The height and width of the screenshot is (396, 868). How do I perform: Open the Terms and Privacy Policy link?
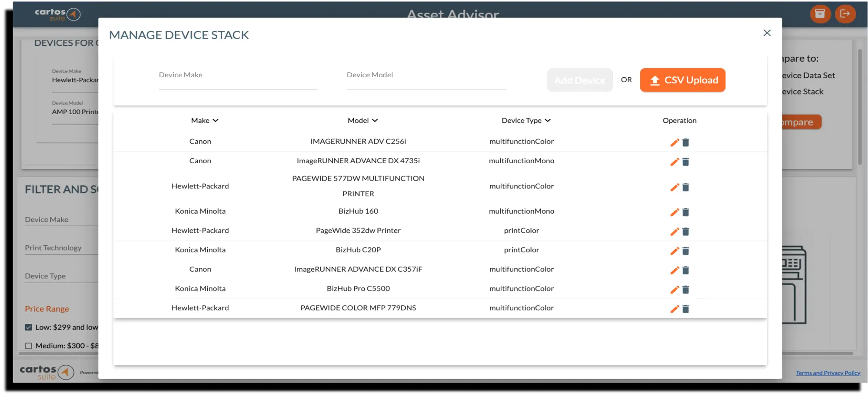pos(828,373)
